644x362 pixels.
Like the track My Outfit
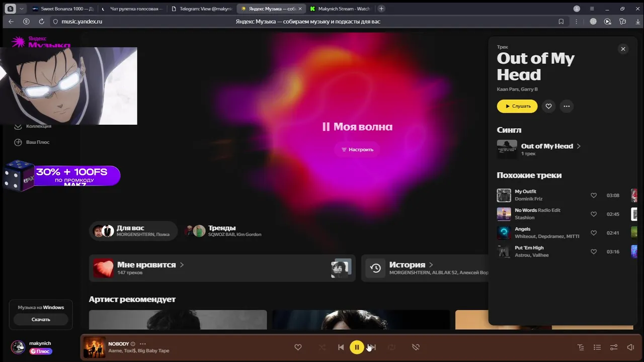coord(594,196)
